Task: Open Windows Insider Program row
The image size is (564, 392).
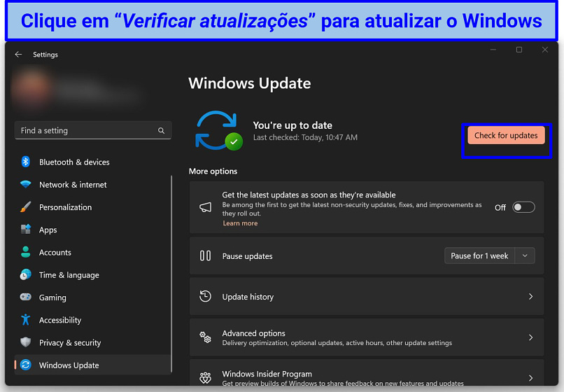Action: tap(367, 374)
